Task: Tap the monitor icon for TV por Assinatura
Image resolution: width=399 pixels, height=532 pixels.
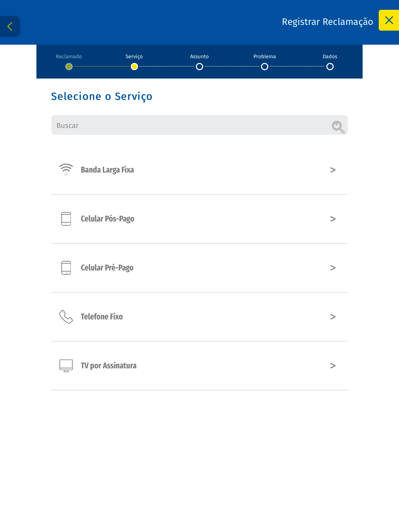Action: [x=66, y=366]
